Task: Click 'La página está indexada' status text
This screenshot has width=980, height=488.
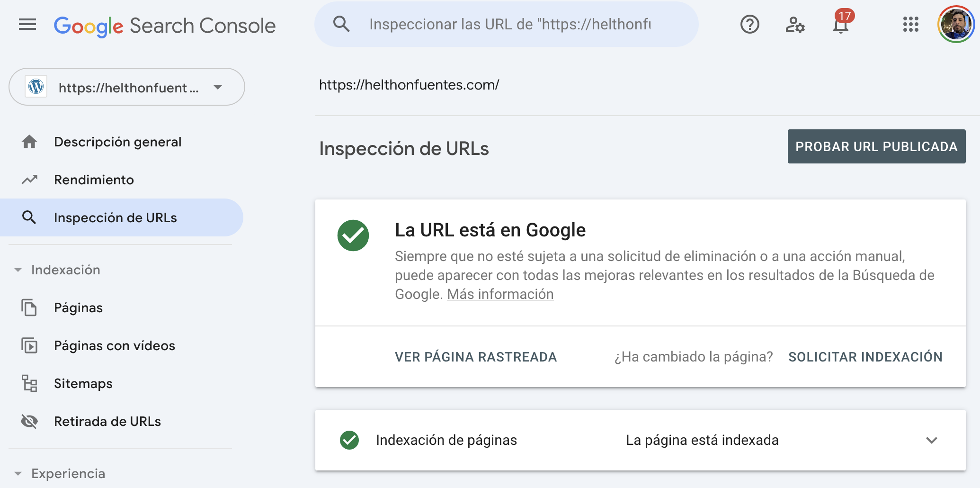Action: click(702, 440)
